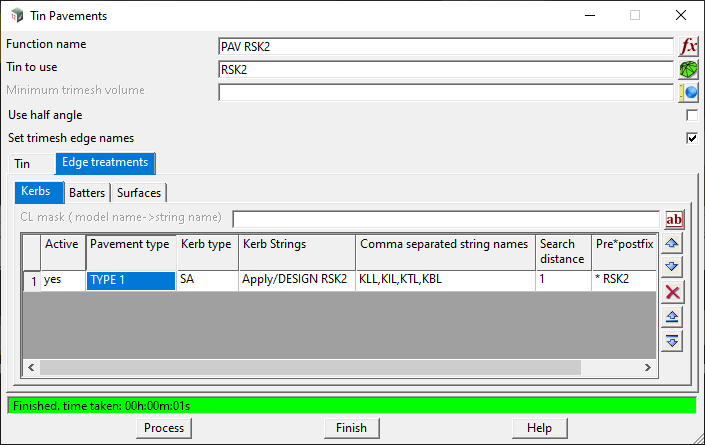705x445 pixels.
Task: Select the Edge treatments tab
Action: [105, 163]
